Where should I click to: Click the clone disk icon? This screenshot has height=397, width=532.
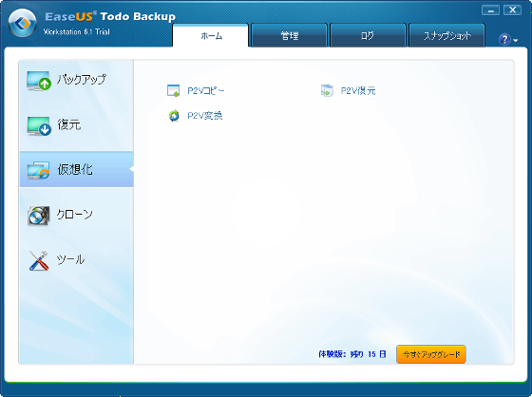point(38,216)
